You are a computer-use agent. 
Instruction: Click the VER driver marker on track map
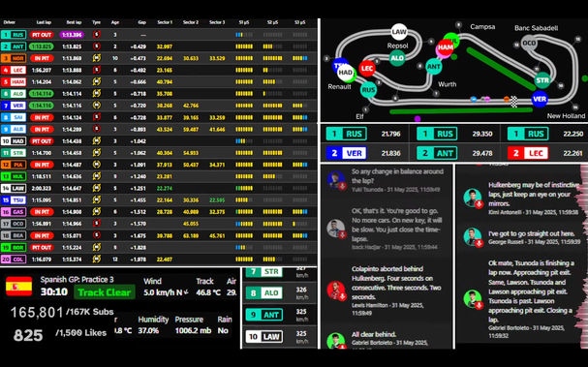540,99
